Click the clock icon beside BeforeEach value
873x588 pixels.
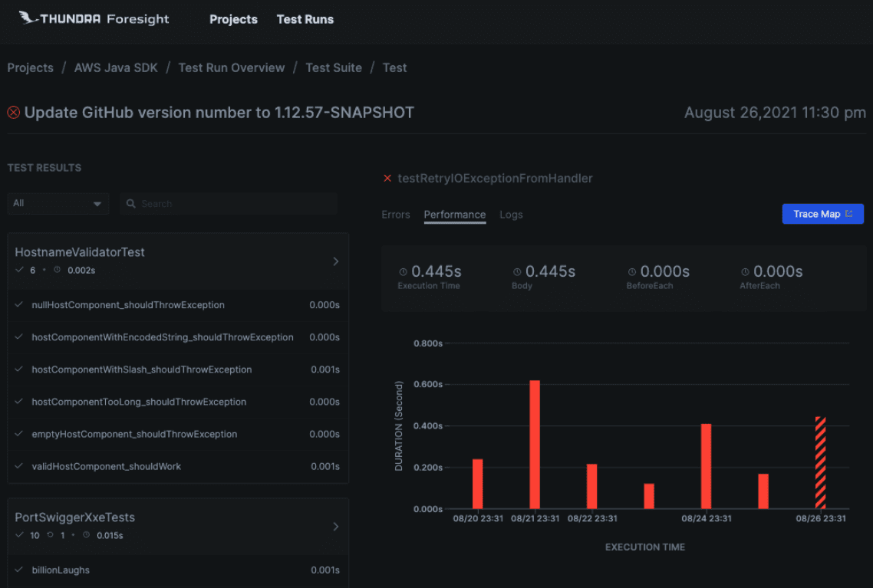click(632, 272)
